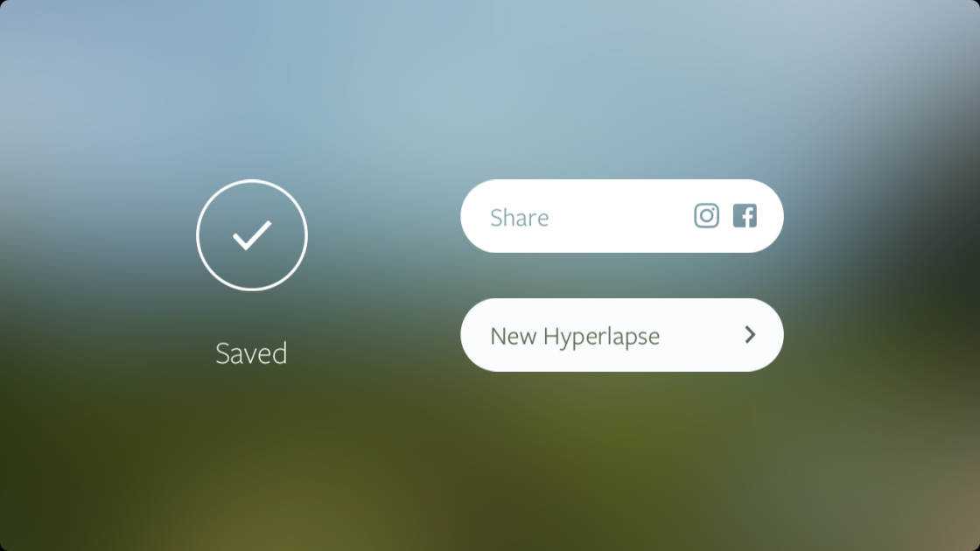
Task: Click the "Share" text label
Action: click(520, 218)
